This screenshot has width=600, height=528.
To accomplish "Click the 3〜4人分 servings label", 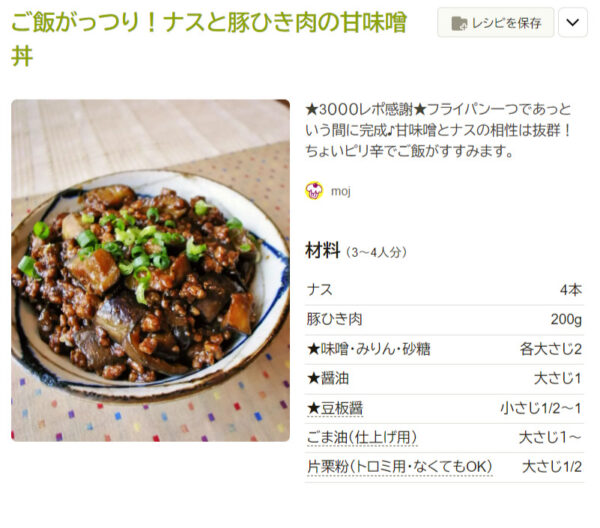I will pos(376,253).
